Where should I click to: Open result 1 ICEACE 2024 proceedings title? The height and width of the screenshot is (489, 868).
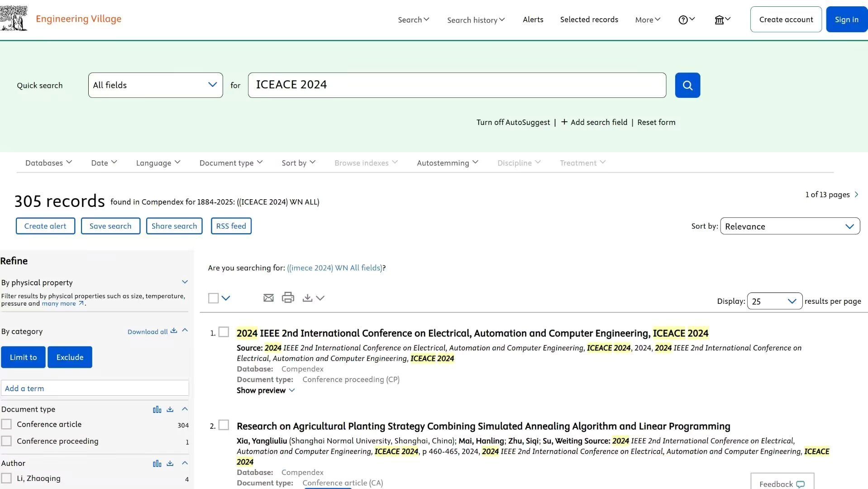pyautogui.click(x=472, y=333)
